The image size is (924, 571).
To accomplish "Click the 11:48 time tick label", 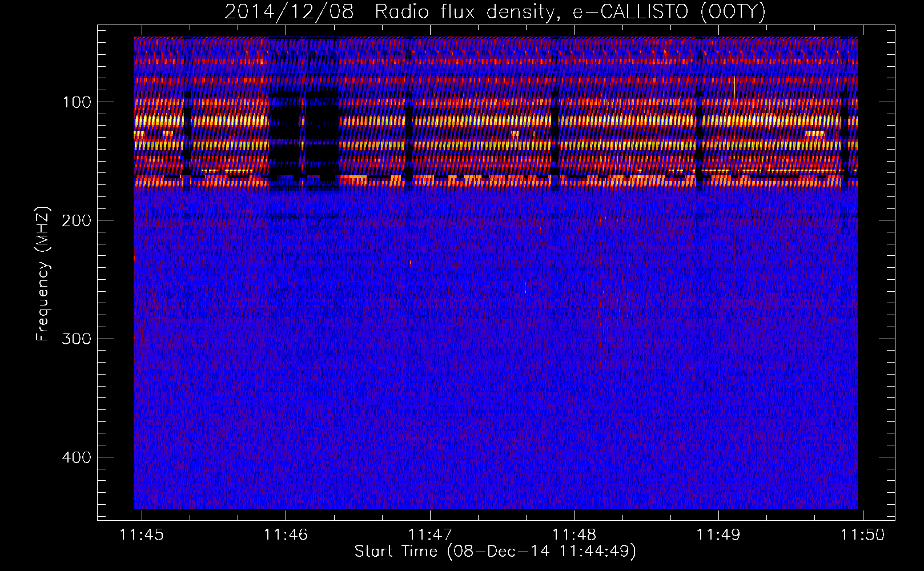I will pyautogui.click(x=574, y=534).
